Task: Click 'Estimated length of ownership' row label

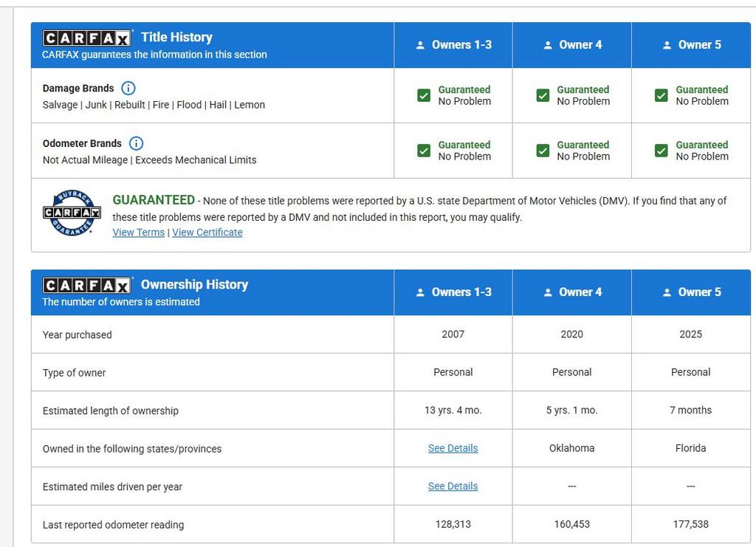Action: [111, 410]
